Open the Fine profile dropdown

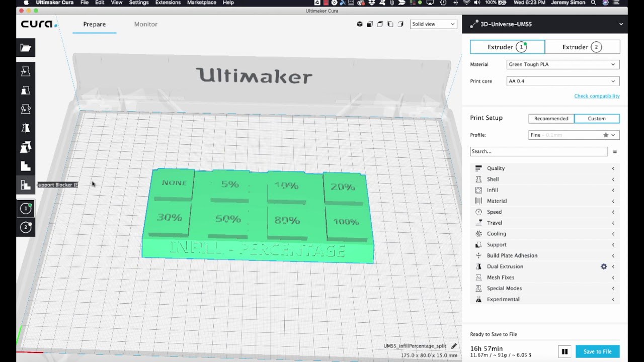coord(574,135)
